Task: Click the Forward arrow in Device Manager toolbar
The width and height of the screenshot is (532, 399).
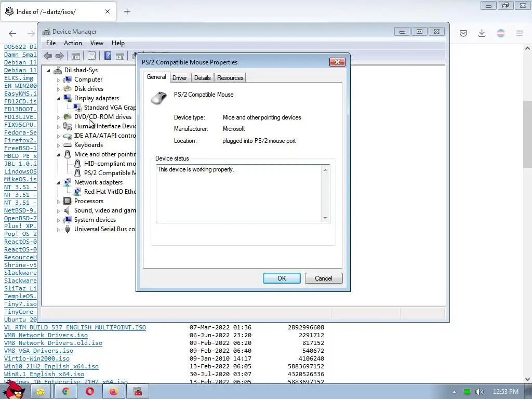Action: (60, 56)
